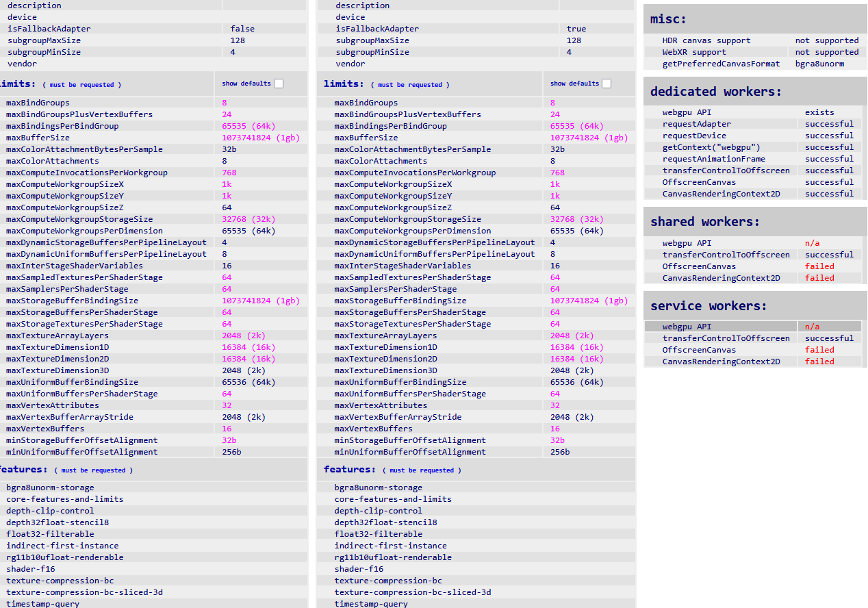Select the dedicated workers: section header
The width and height of the screenshot is (868, 608).
pos(716,92)
